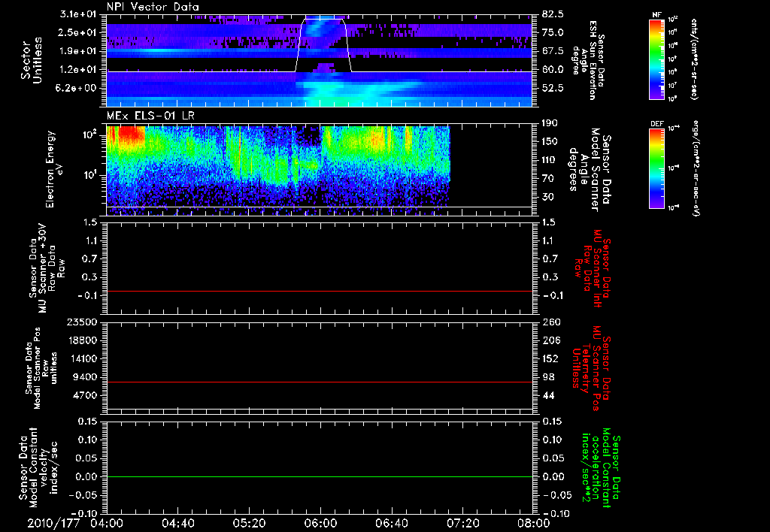
Task: Click the 98 telemetry axis tick
Action: (x=548, y=377)
